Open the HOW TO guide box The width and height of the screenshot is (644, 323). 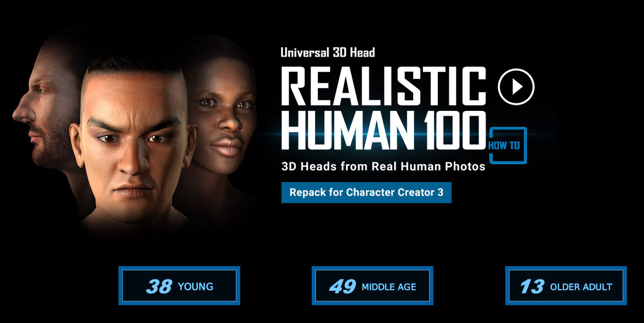[508, 145]
